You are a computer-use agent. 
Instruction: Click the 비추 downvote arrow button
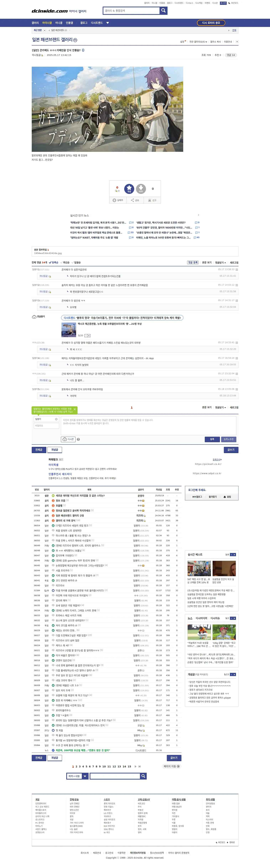point(141,189)
